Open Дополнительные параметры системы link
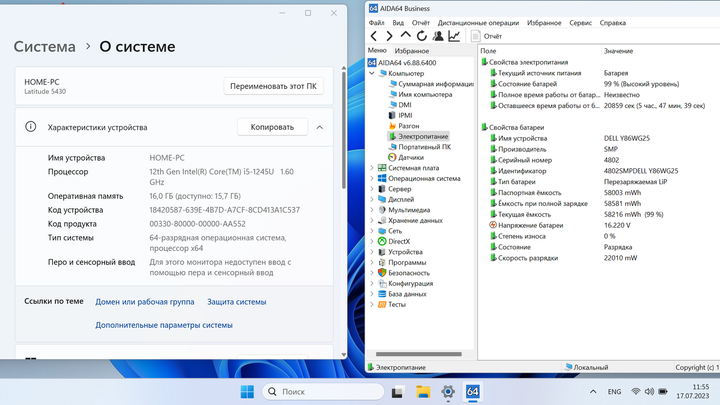The width and height of the screenshot is (720, 405). 164,325
